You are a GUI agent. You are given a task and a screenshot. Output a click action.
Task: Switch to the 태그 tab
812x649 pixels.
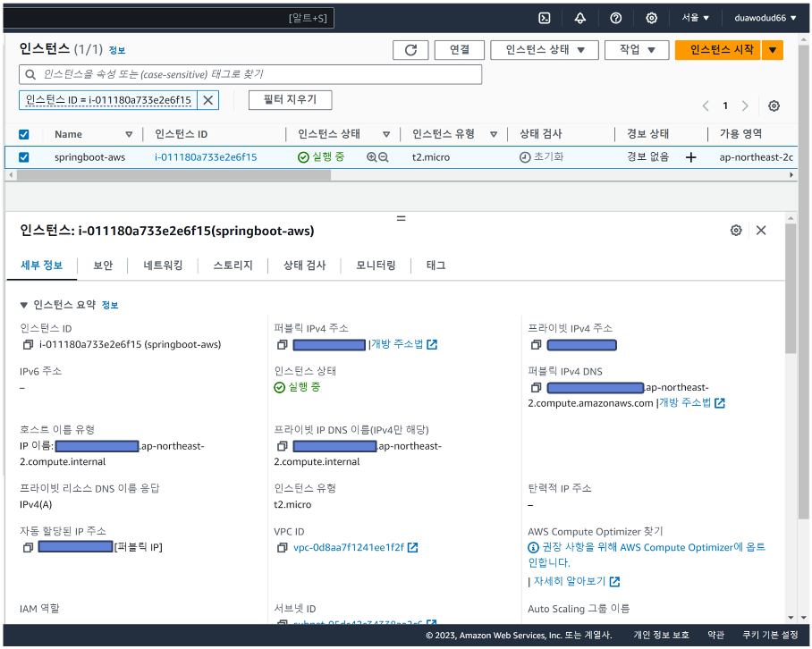tap(436, 265)
